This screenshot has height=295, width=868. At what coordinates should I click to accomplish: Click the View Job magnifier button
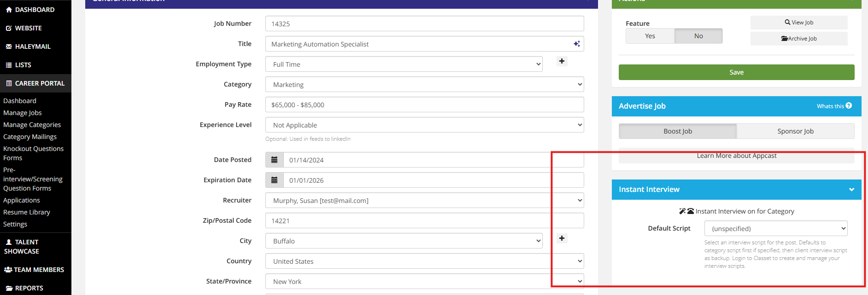(x=799, y=23)
